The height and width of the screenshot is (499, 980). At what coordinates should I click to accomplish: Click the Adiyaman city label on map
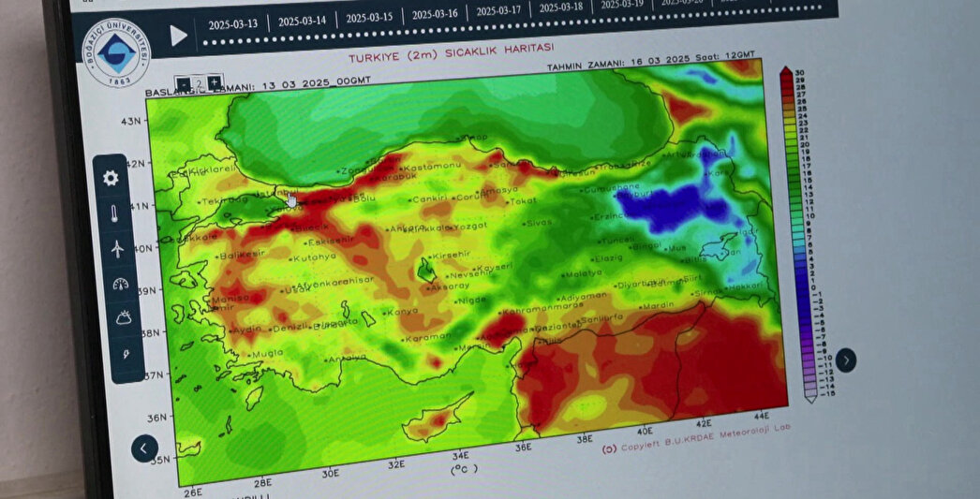tap(581, 296)
